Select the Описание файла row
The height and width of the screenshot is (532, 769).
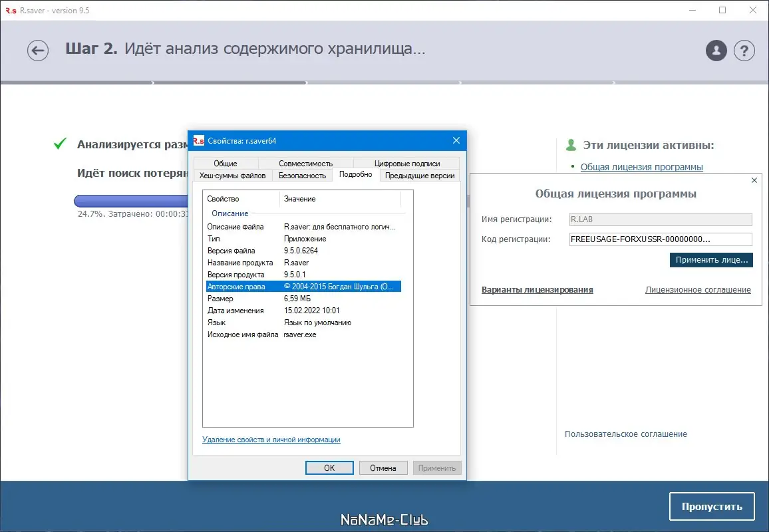(303, 227)
